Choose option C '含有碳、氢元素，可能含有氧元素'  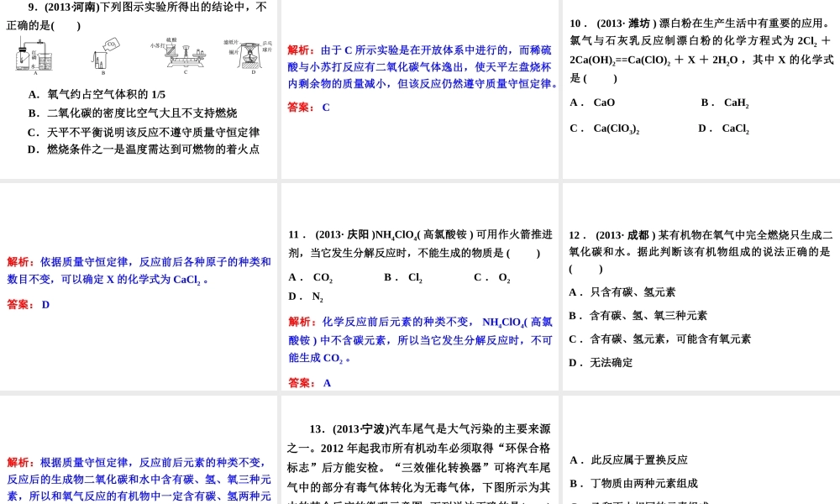click(x=660, y=339)
